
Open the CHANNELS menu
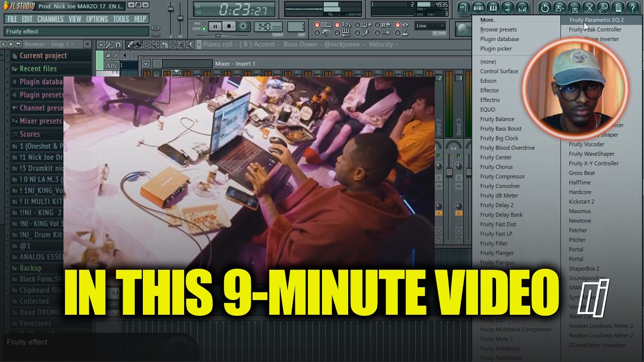[50, 19]
